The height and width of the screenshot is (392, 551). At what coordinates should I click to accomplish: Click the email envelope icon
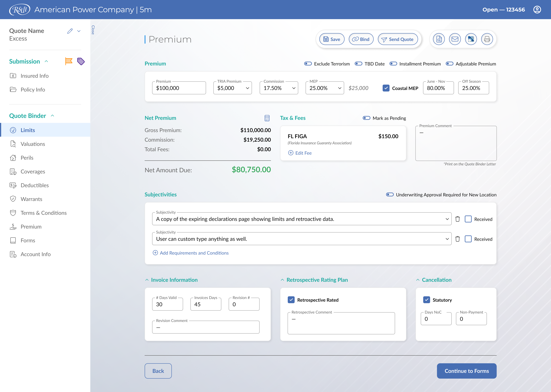(x=455, y=39)
